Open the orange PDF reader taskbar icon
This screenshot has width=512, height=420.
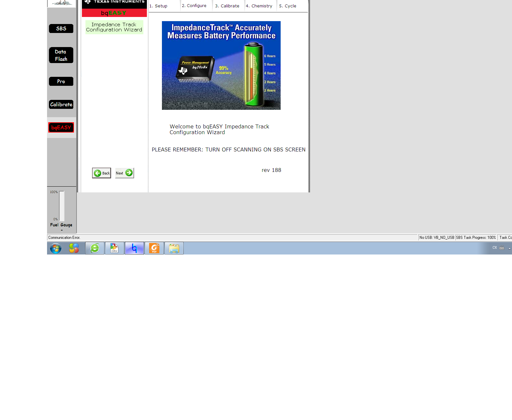(154, 248)
